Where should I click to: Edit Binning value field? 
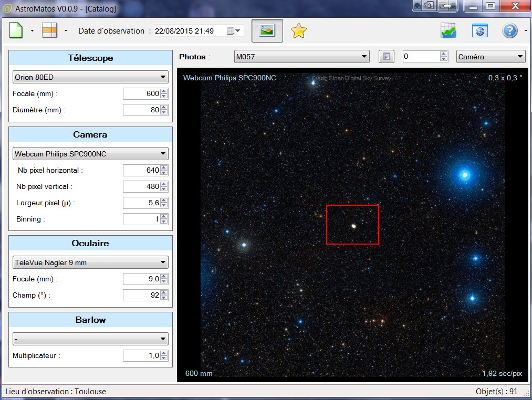tap(141, 219)
